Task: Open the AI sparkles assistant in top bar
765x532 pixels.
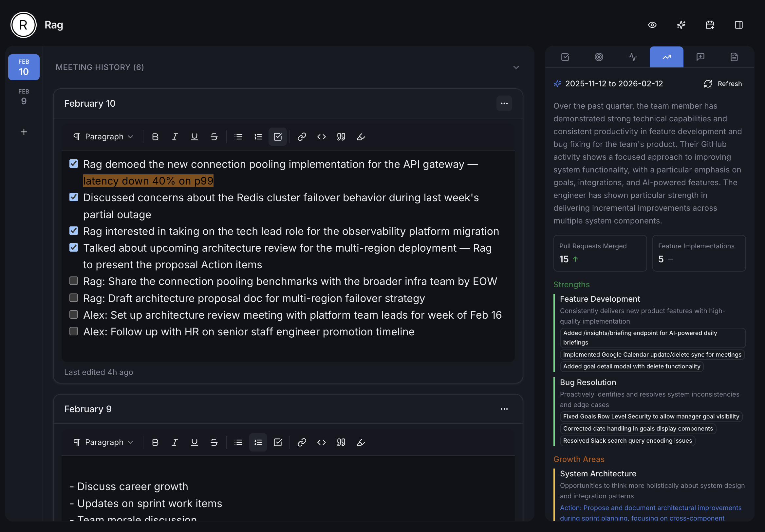Action: point(681,25)
